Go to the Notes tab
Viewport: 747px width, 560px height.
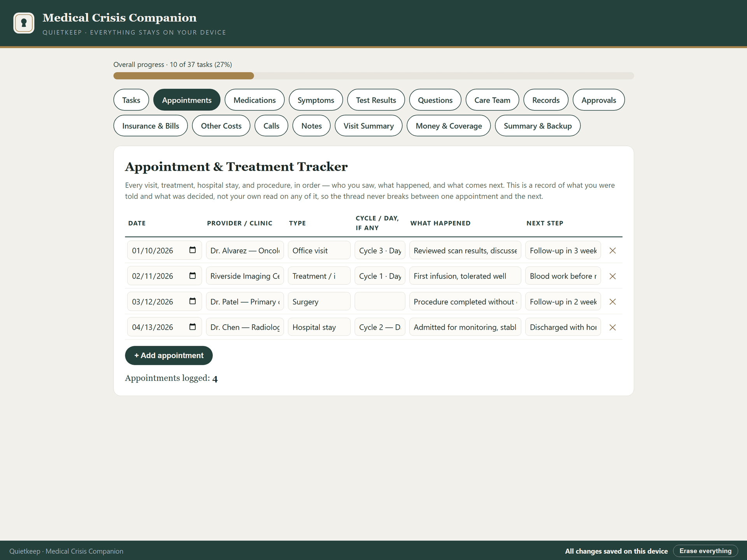pyautogui.click(x=312, y=126)
